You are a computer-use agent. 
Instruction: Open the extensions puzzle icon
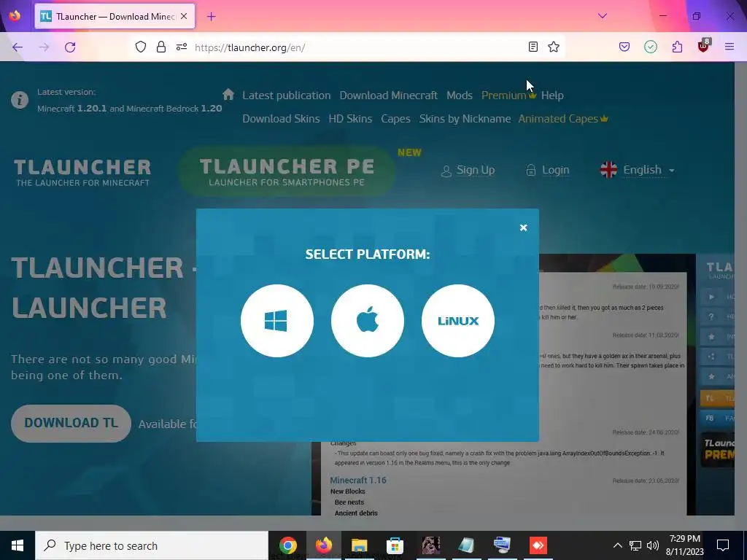coord(677,47)
